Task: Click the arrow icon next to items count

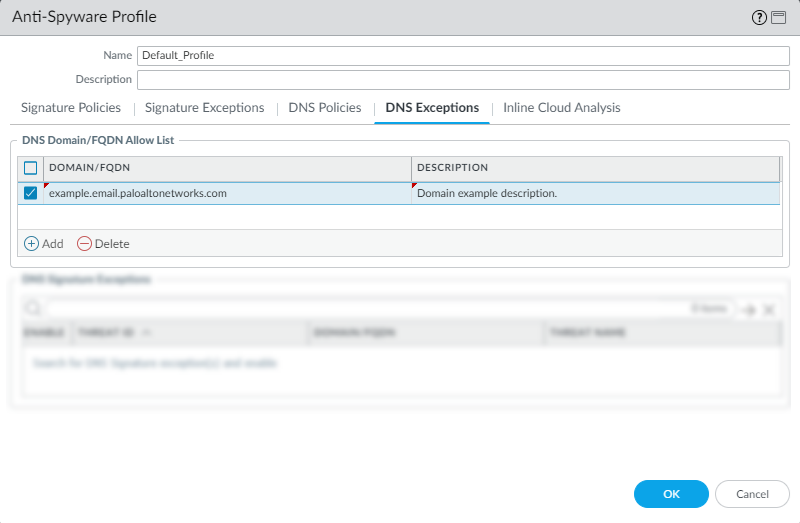Action: (748, 310)
